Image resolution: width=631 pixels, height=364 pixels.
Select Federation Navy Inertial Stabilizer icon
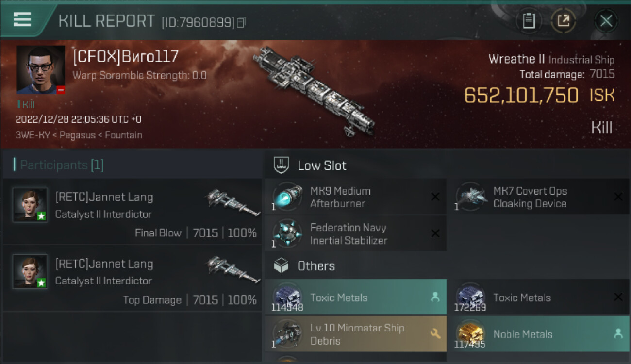click(x=287, y=233)
